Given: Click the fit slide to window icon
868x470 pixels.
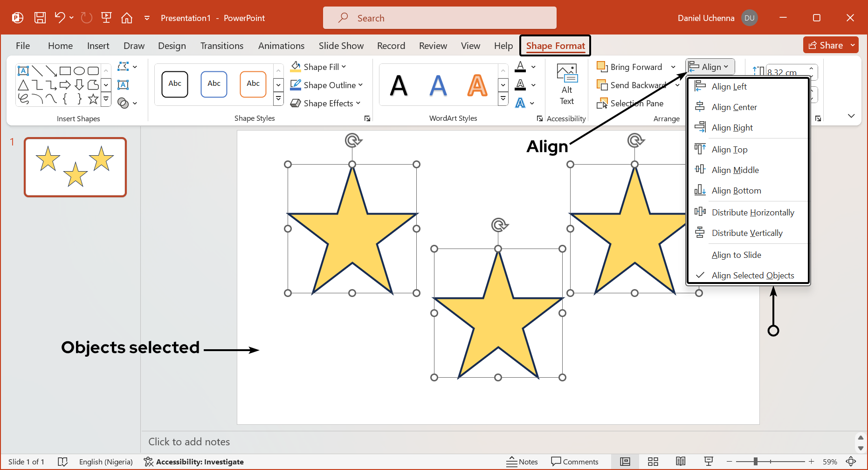Looking at the screenshot, I should point(851,462).
